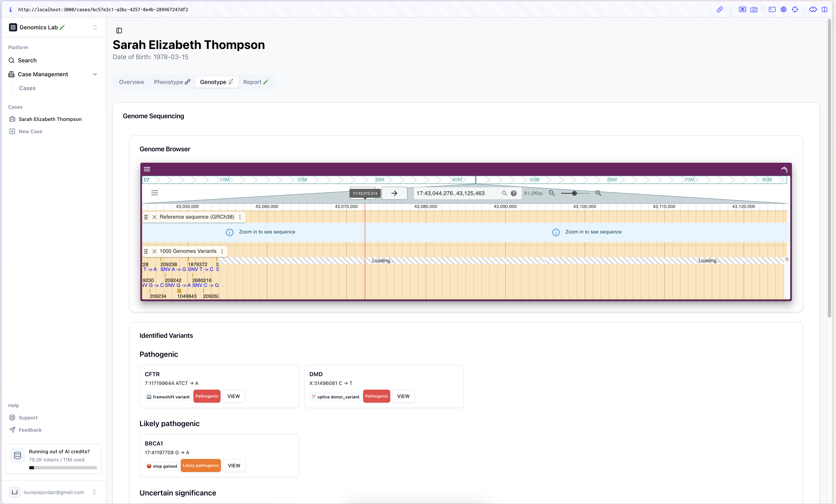836x504 pixels.
Task: Close the 1000 Genomes Variants track
Action: (154, 251)
